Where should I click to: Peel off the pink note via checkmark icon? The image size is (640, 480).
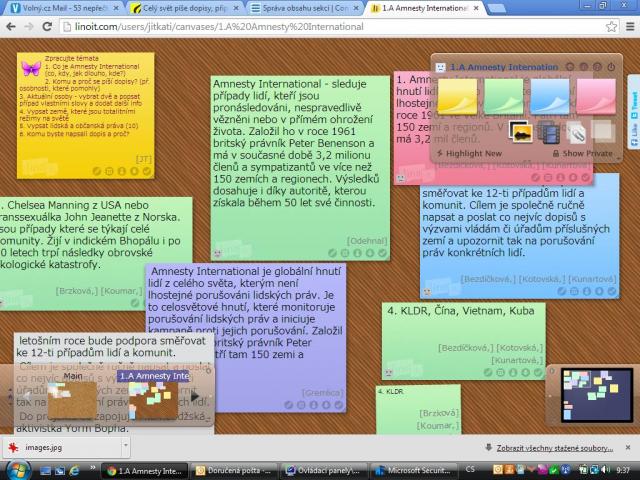coord(585,178)
